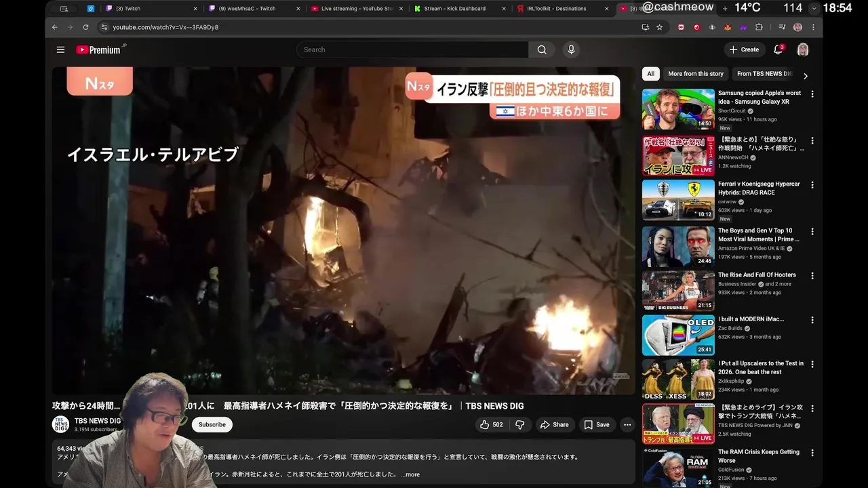
Task: Open the ANNnewsCH live stream thumbnail
Action: (678, 156)
